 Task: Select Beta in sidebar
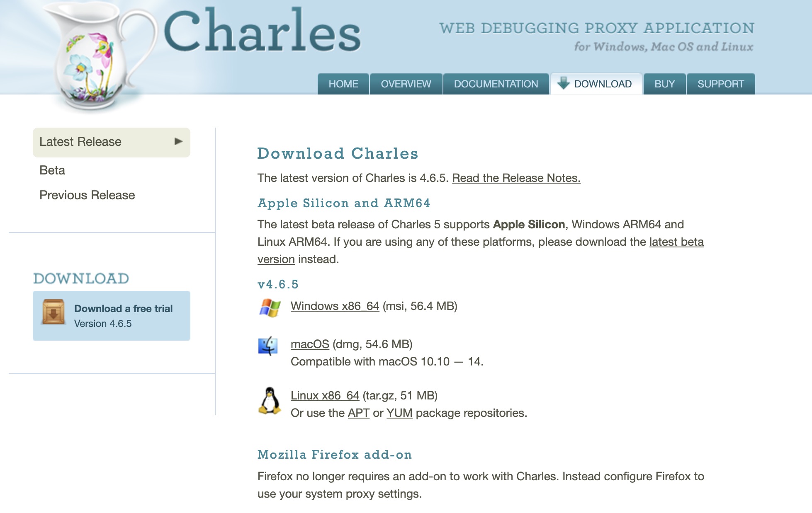pos(52,170)
